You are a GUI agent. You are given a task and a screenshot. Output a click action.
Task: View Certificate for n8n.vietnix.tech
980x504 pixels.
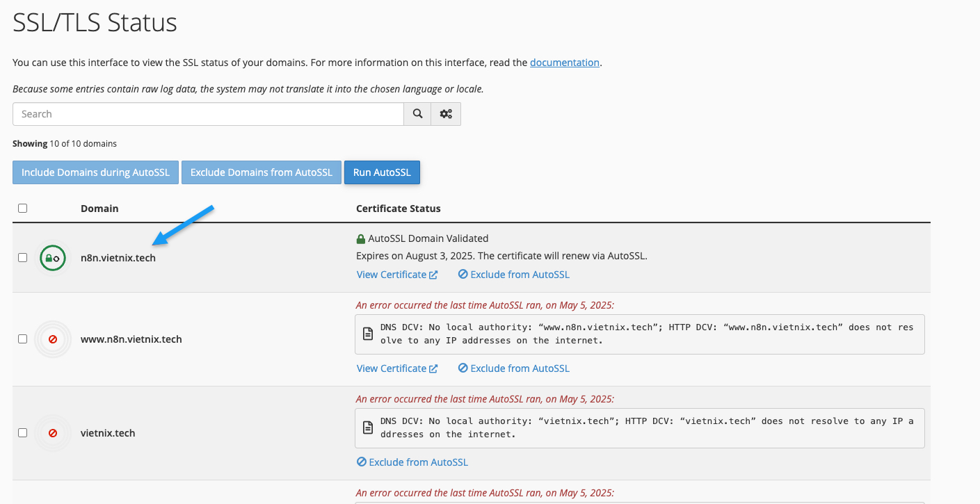click(x=397, y=275)
